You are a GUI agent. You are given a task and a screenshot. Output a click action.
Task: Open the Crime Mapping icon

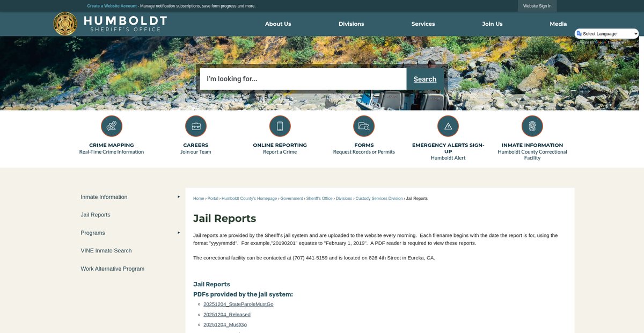click(112, 126)
